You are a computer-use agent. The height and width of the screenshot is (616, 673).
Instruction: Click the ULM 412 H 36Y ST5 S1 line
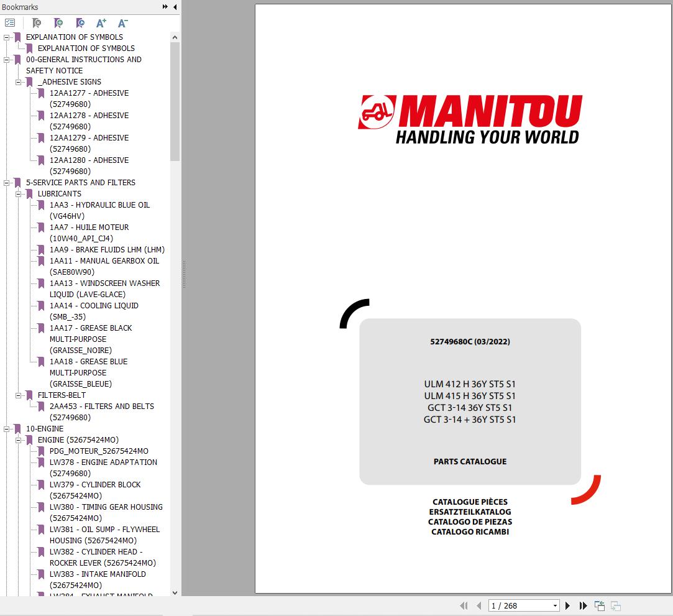[470, 384]
